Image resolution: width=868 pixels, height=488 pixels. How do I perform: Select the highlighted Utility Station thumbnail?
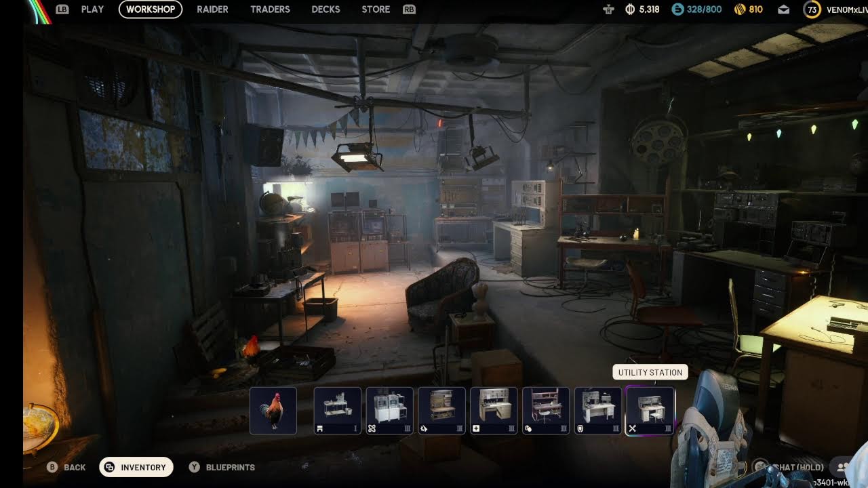[x=650, y=410]
